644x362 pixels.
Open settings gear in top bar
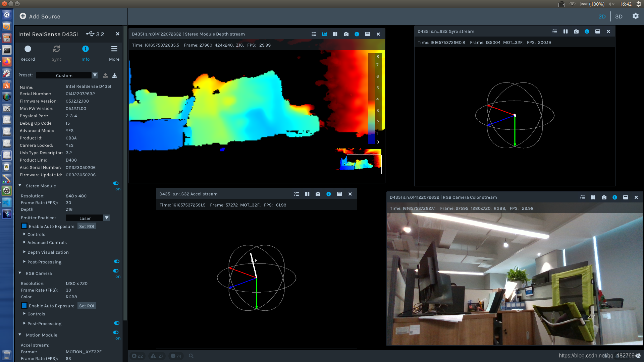[x=635, y=16]
